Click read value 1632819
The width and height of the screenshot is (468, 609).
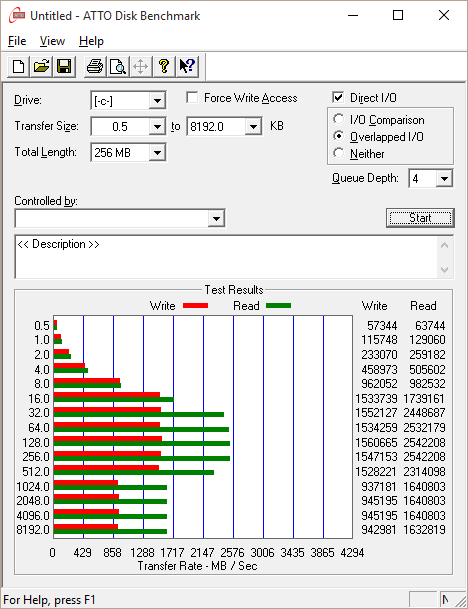coord(424,530)
